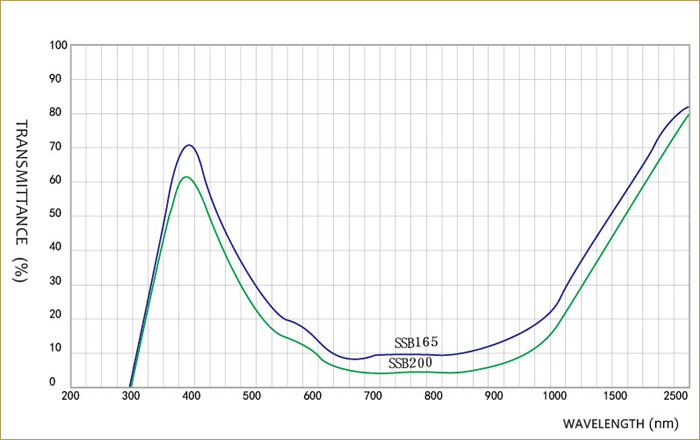Click the 200 wavelength tick label
Viewport: 700px width, 440px height.
coord(71,396)
